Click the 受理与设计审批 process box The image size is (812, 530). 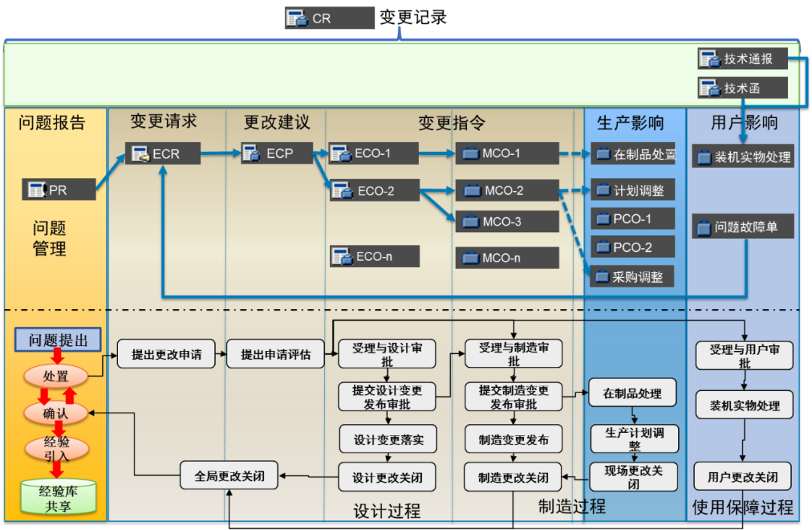(387, 354)
